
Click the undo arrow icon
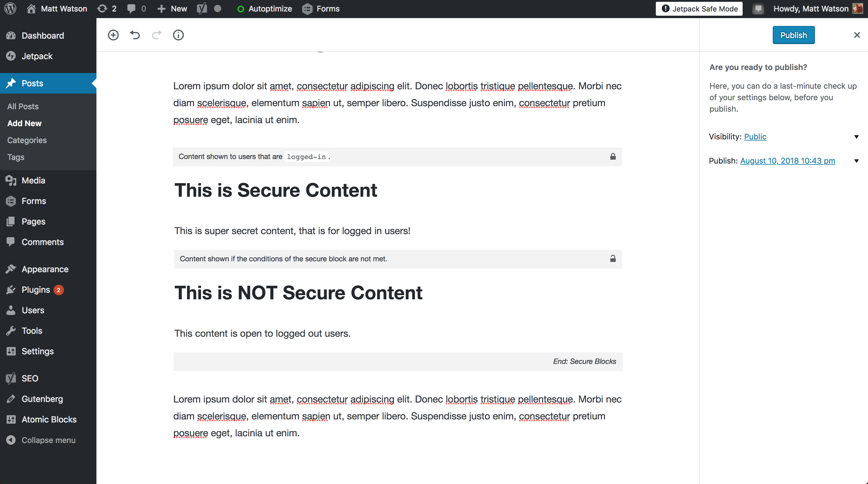(136, 35)
